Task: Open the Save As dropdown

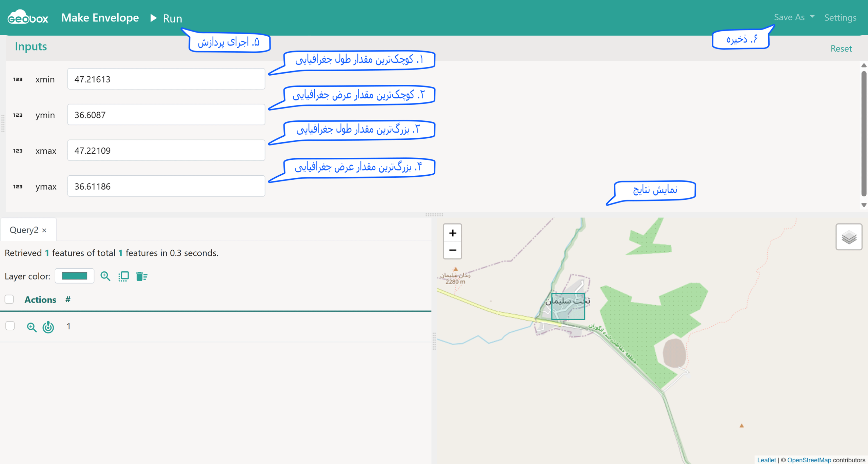Action: [x=794, y=17]
